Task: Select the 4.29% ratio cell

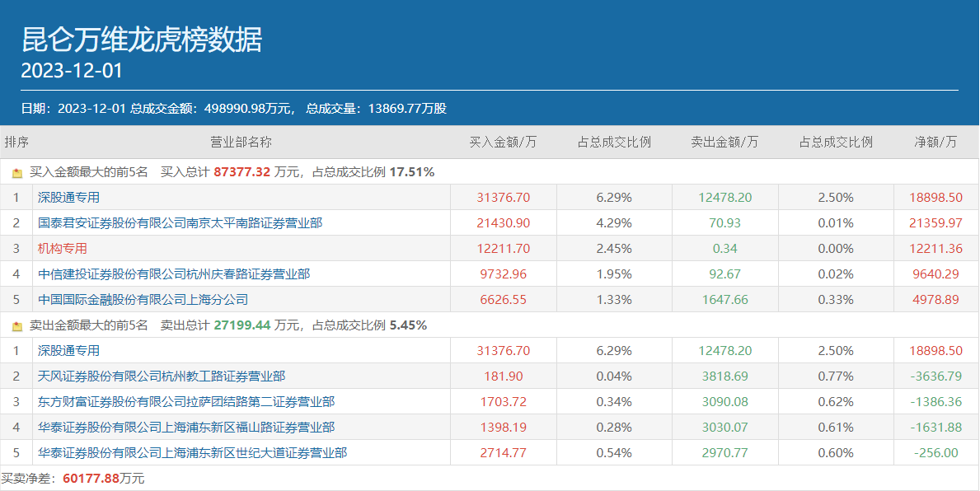Action: click(x=614, y=223)
